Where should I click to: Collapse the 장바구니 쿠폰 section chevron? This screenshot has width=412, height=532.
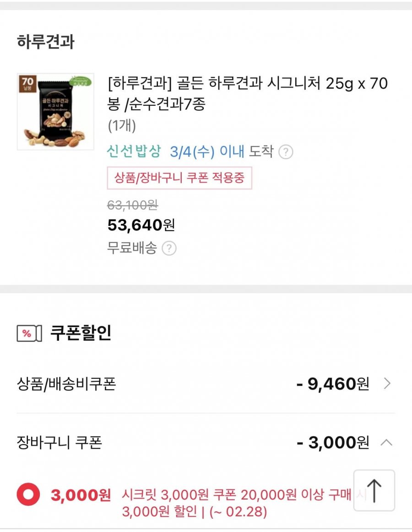387,442
